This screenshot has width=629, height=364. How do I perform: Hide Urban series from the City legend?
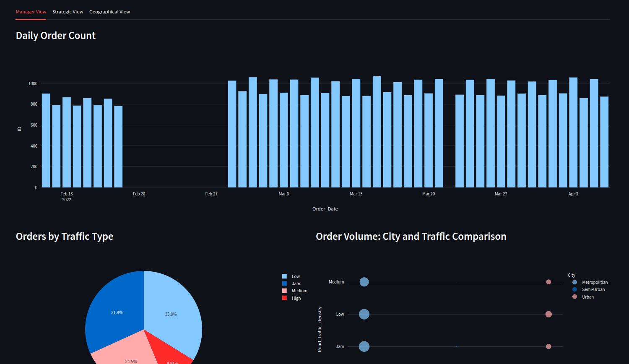tap(588, 296)
